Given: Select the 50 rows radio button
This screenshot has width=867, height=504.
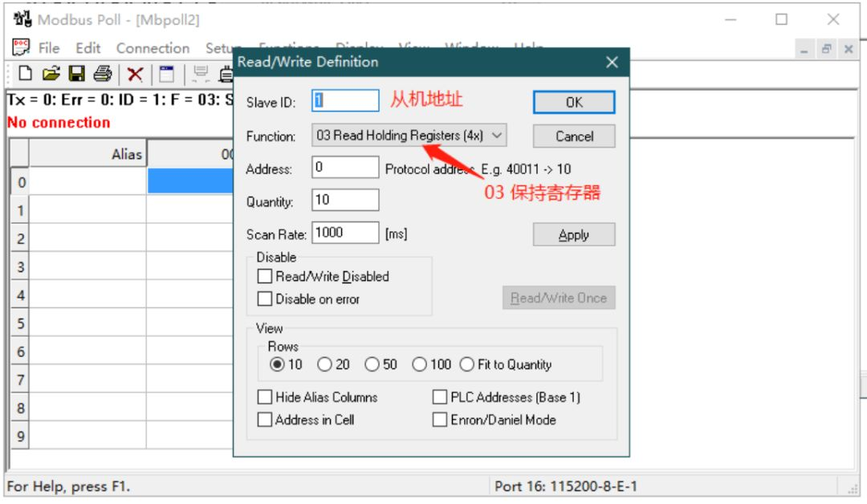Looking at the screenshot, I should [372, 364].
